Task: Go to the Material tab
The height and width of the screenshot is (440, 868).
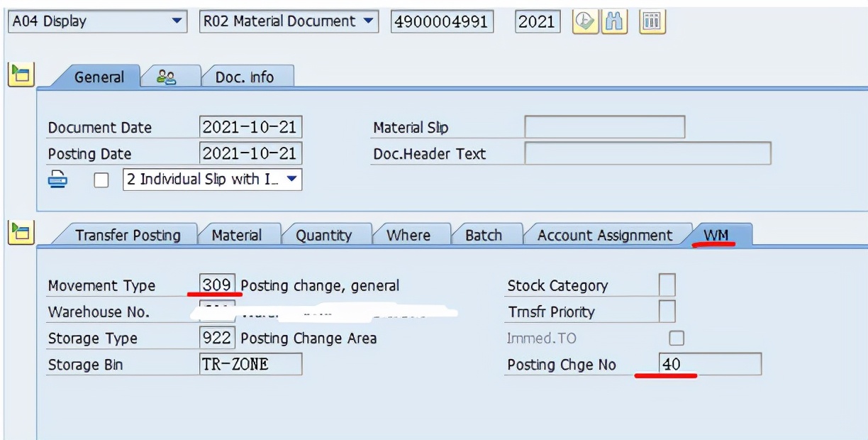Action: tap(237, 235)
